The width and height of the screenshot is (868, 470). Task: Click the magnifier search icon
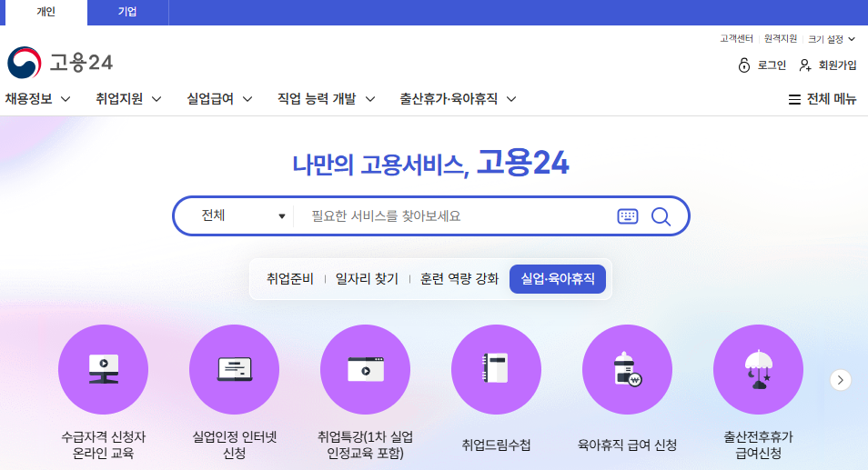click(661, 216)
